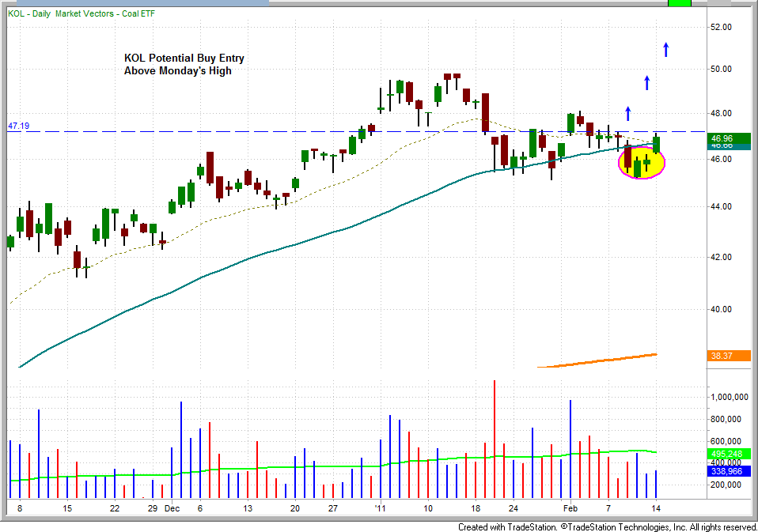Viewport: 758px width, 532px height.
Task: Click the date axis label 6
Action: coord(199,508)
